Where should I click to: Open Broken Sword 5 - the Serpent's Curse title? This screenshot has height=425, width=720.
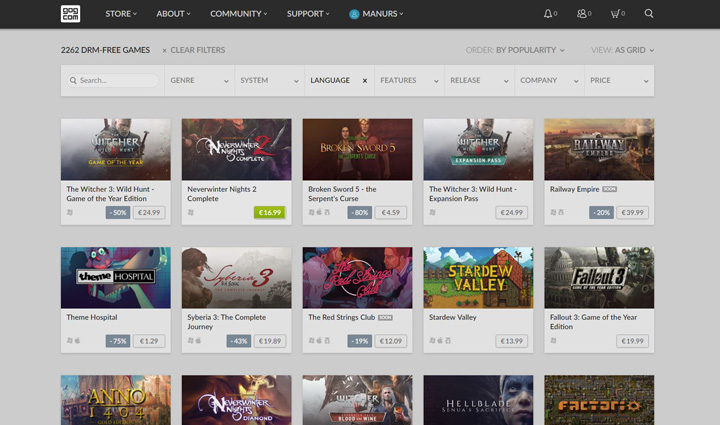point(342,194)
